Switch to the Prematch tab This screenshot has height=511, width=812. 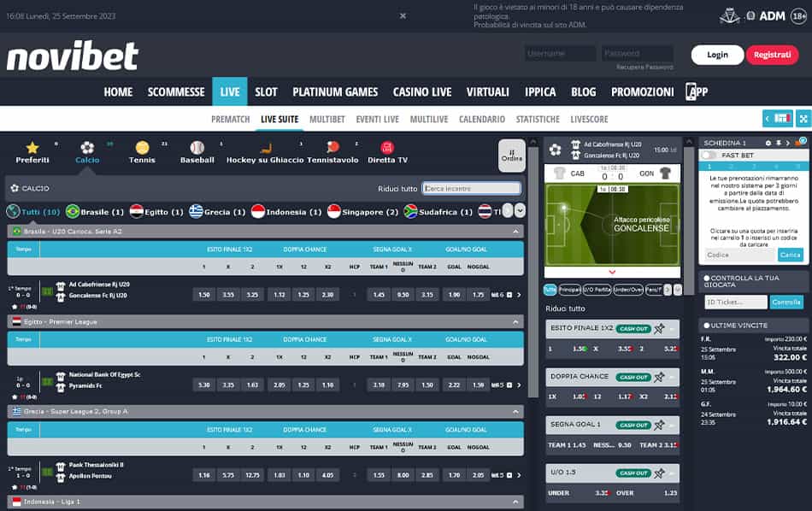(x=231, y=119)
